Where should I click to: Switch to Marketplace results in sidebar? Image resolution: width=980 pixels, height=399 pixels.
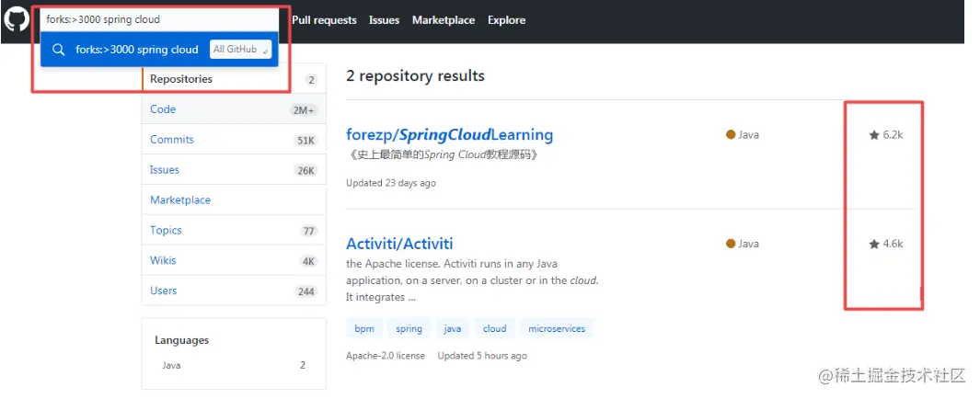pos(234,199)
